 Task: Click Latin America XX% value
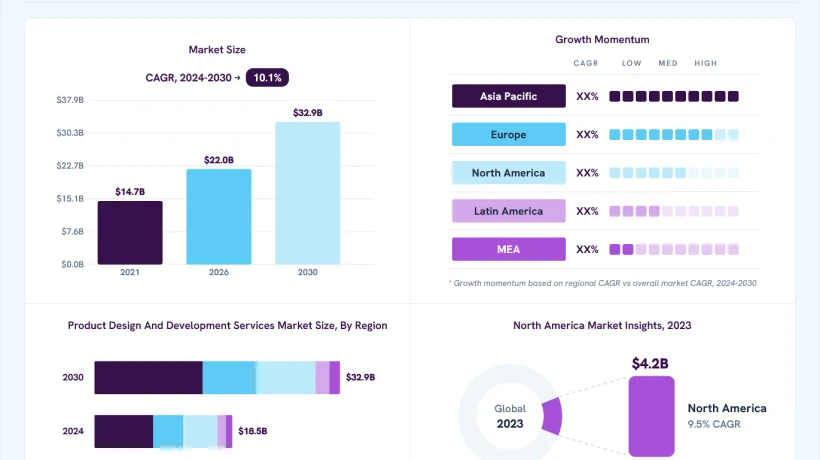coord(587,211)
